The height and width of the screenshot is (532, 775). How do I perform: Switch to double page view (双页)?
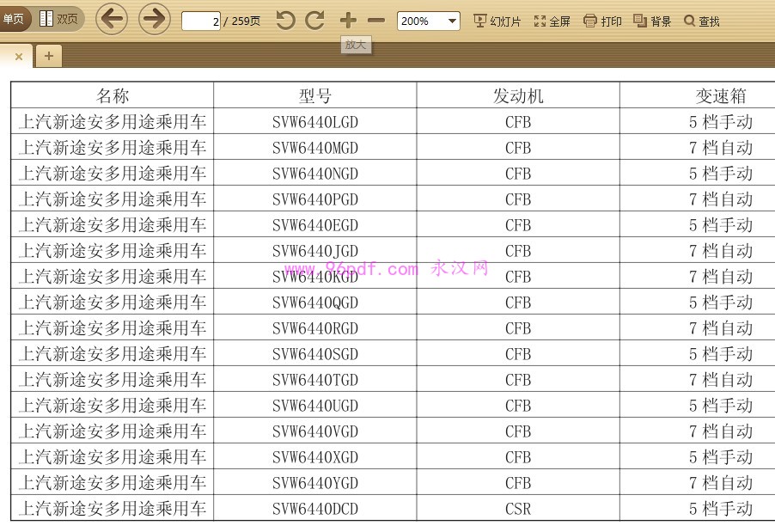58,19
